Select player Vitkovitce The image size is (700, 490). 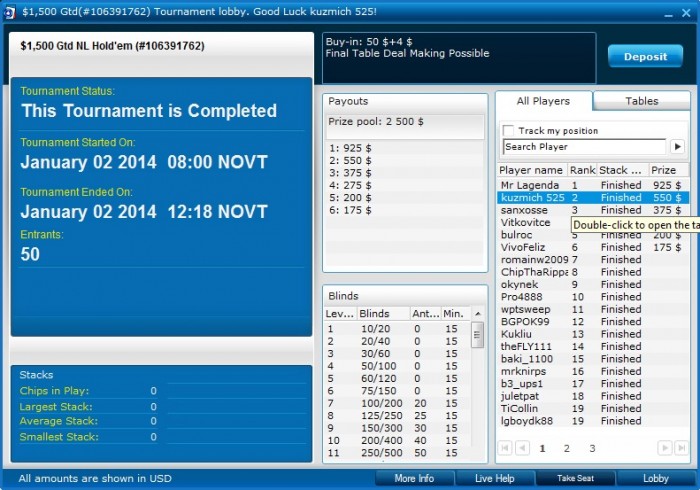click(525, 223)
